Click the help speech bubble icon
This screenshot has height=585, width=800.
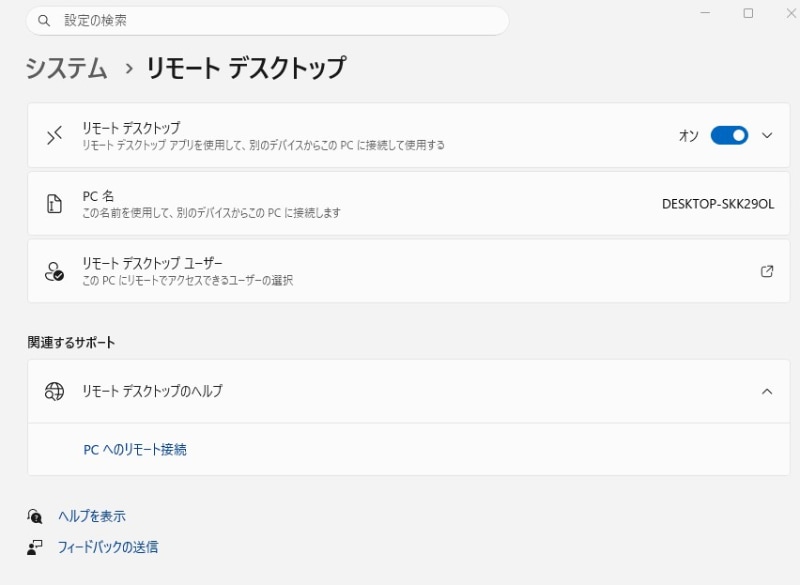point(35,516)
